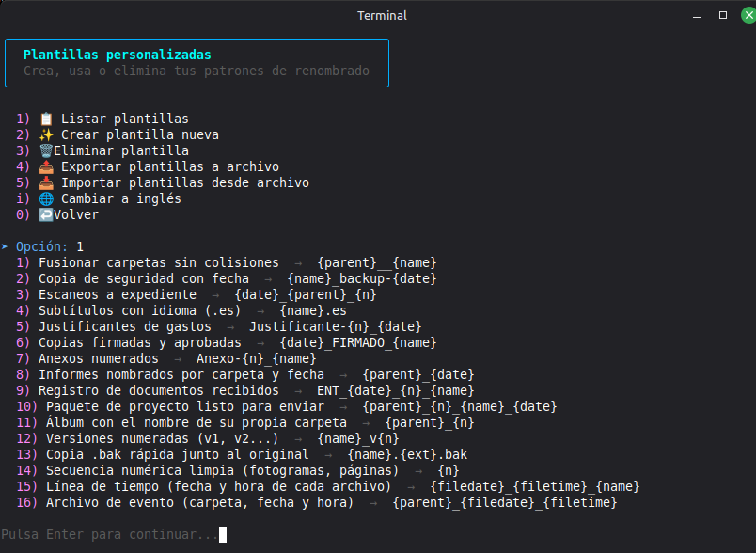Click the globe icon beside Cambiar a inglés
This screenshot has width=756, height=553.
[46, 198]
